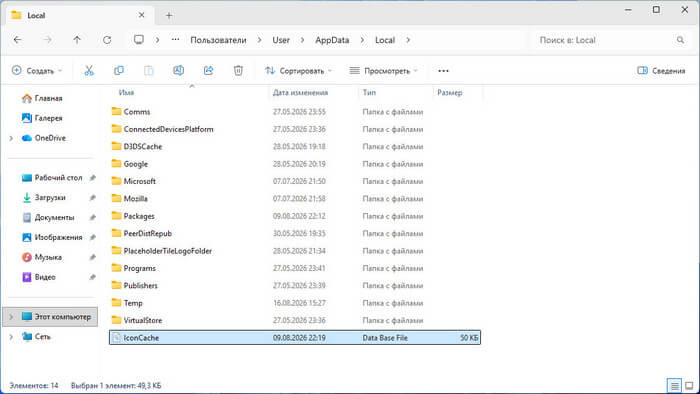
Task: Go forward with the right arrow
Action: pyautogui.click(x=47, y=40)
